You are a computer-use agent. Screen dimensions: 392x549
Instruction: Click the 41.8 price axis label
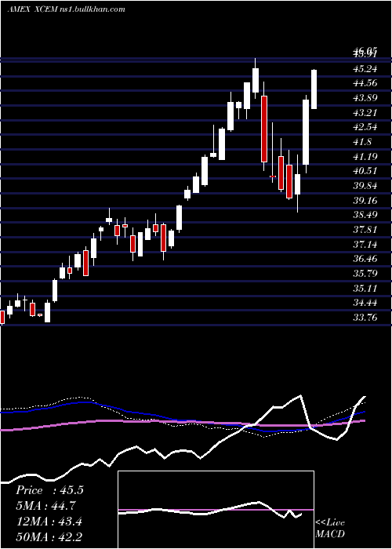[362, 141]
